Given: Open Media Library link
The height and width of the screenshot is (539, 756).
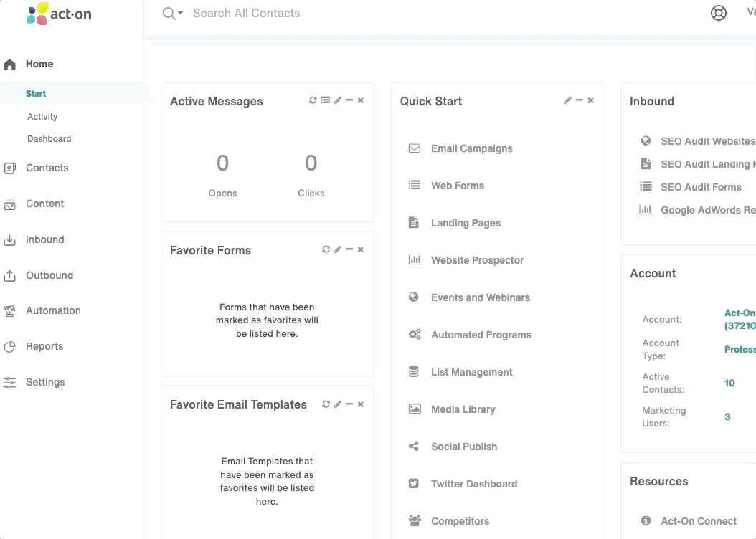Looking at the screenshot, I should click(x=463, y=409).
